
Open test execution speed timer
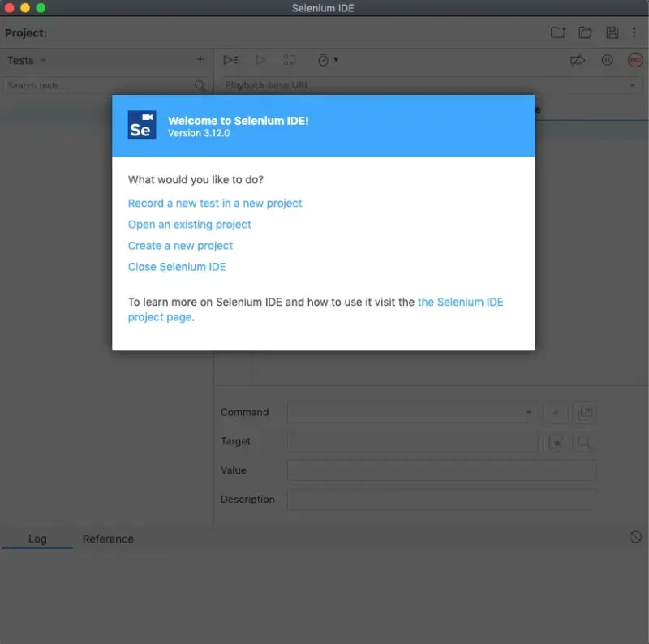(328, 60)
